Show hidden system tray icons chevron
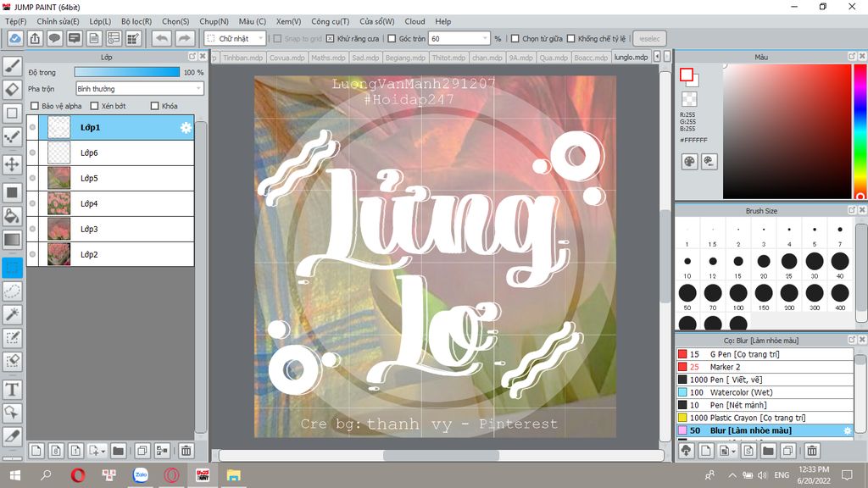Screen dimensions: 868x488 732,474
